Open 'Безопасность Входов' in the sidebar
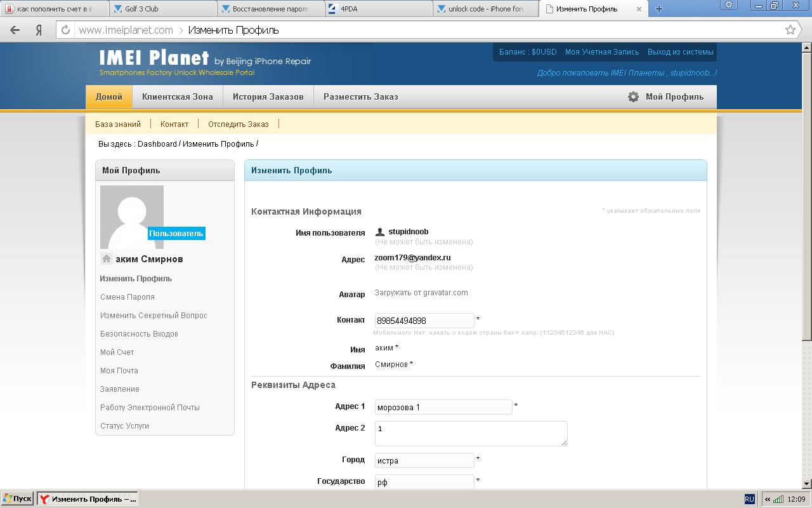 click(139, 333)
